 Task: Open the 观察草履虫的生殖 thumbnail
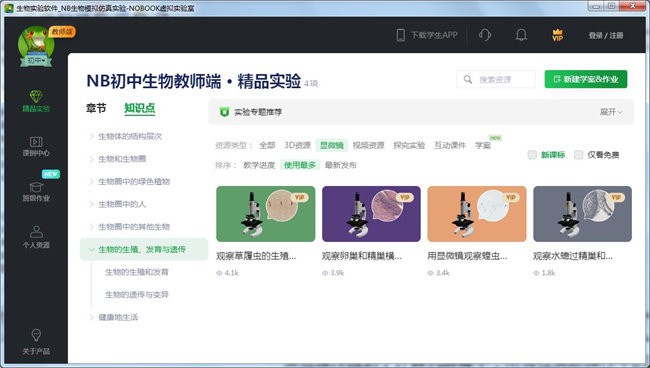coord(266,214)
